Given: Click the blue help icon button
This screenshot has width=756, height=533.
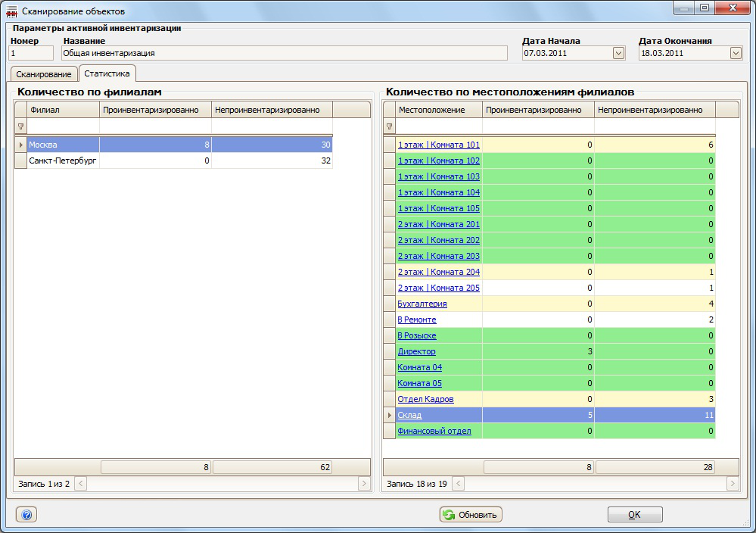Looking at the screenshot, I should pyautogui.click(x=26, y=515).
